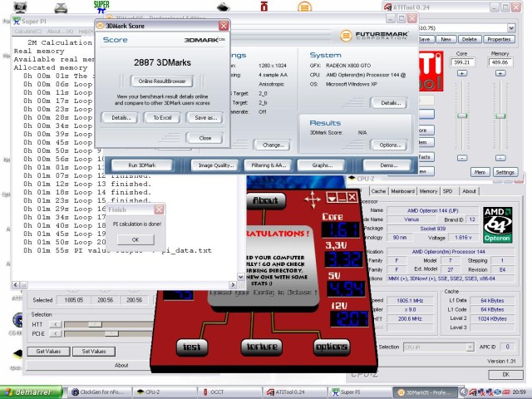Increase ATITool Memory clock with plus button

coord(500,73)
